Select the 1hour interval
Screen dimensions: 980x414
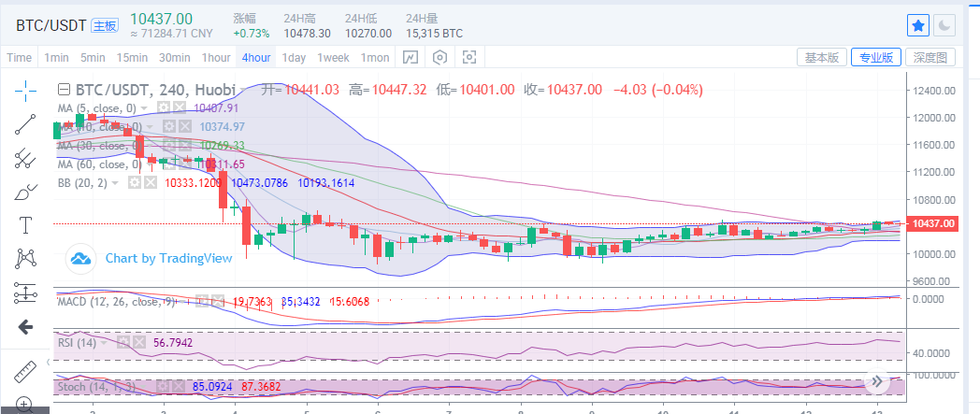point(216,57)
